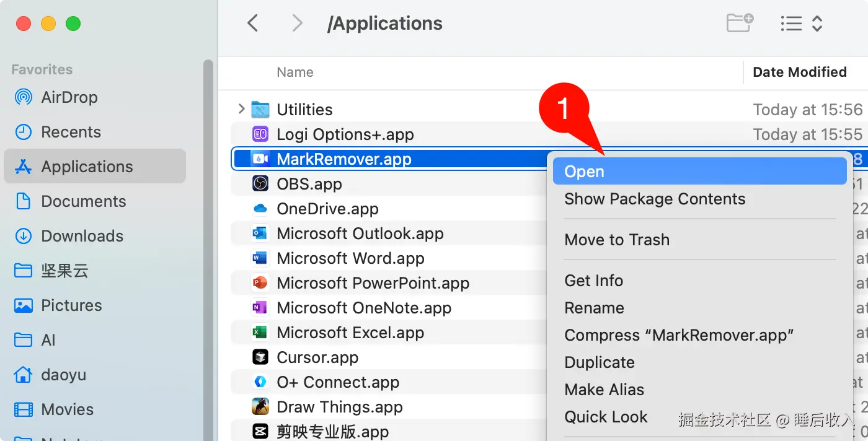This screenshot has width=868, height=441.
Task: Click the New Folder toolbar icon
Action: [740, 24]
